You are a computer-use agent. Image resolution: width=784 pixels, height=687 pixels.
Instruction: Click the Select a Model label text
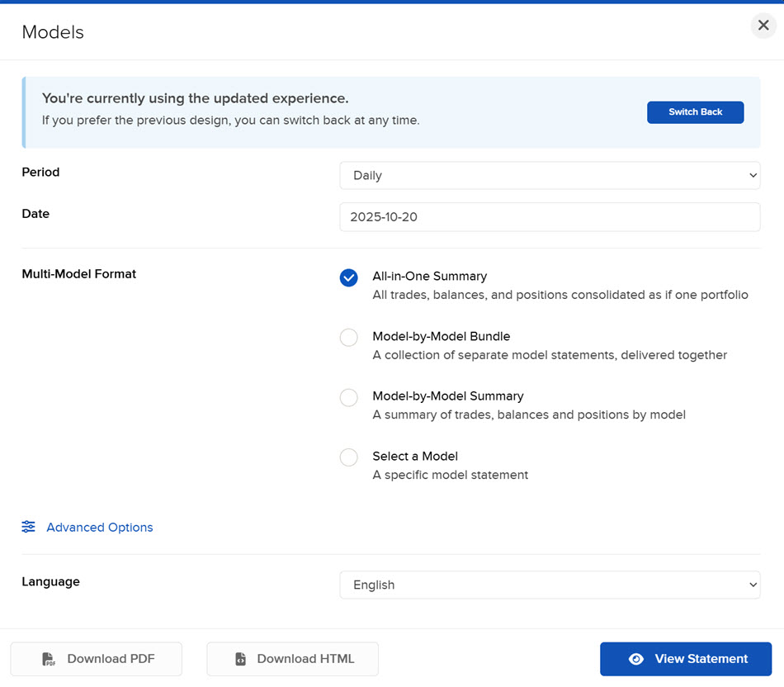[415, 456]
